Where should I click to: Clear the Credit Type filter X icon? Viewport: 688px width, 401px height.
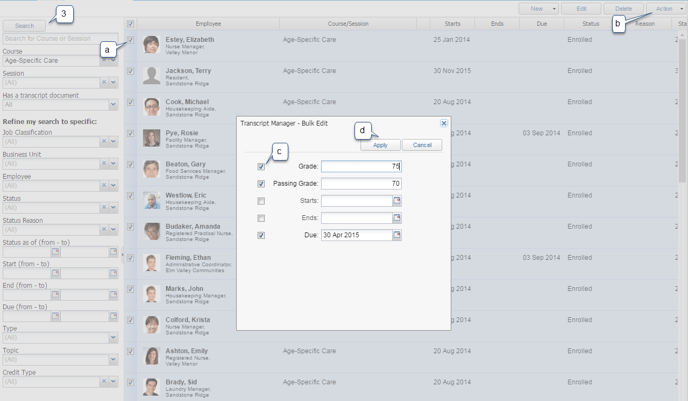tap(104, 381)
